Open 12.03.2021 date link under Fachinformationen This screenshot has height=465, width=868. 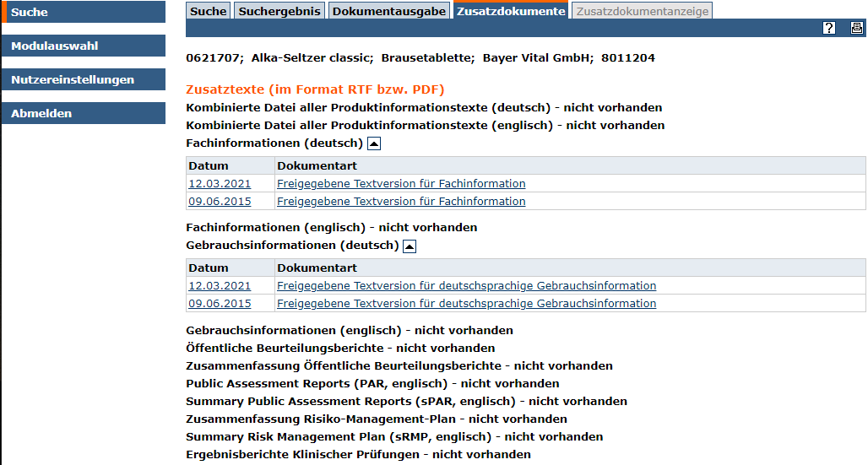220,184
